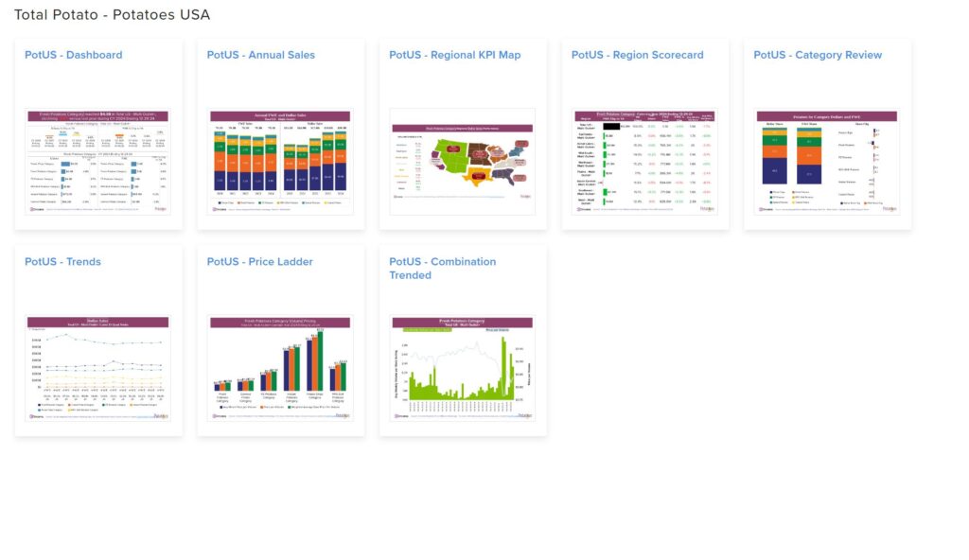
Task: Open the PotUS - Combination Trended link
Action: [443, 269]
